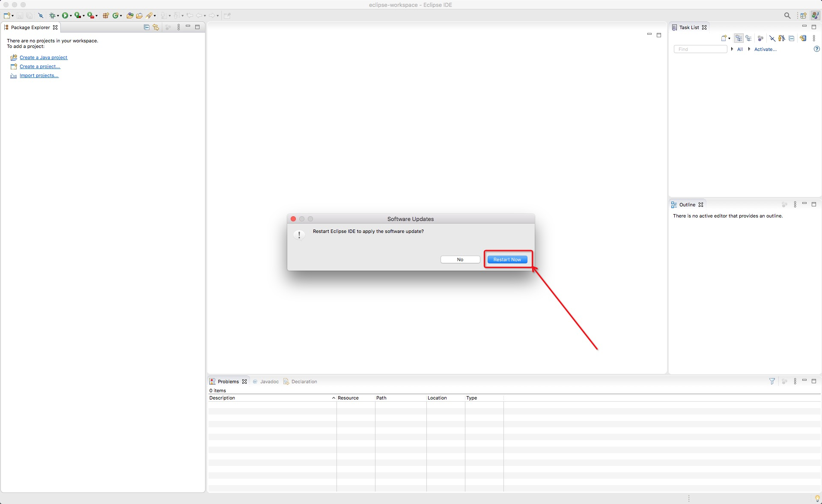Click the New Java Class icon
822x504 pixels.
click(115, 15)
